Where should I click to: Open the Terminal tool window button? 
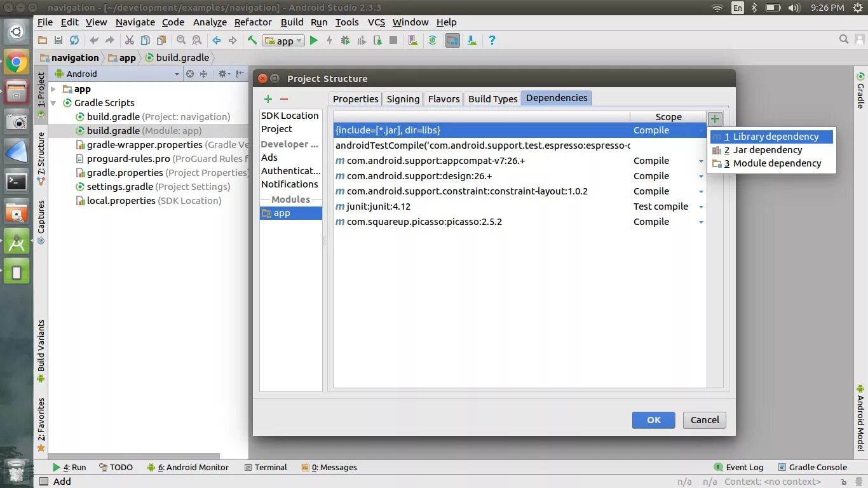point(266,467)
